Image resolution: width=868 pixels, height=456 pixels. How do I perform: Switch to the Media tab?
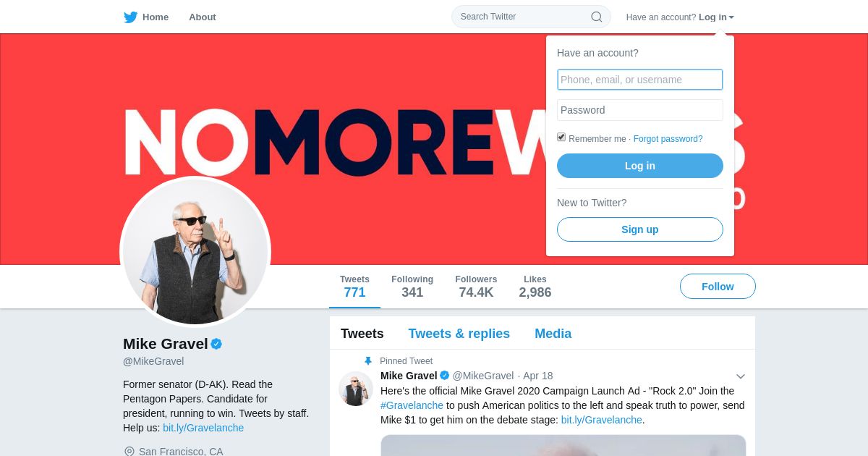553,334
